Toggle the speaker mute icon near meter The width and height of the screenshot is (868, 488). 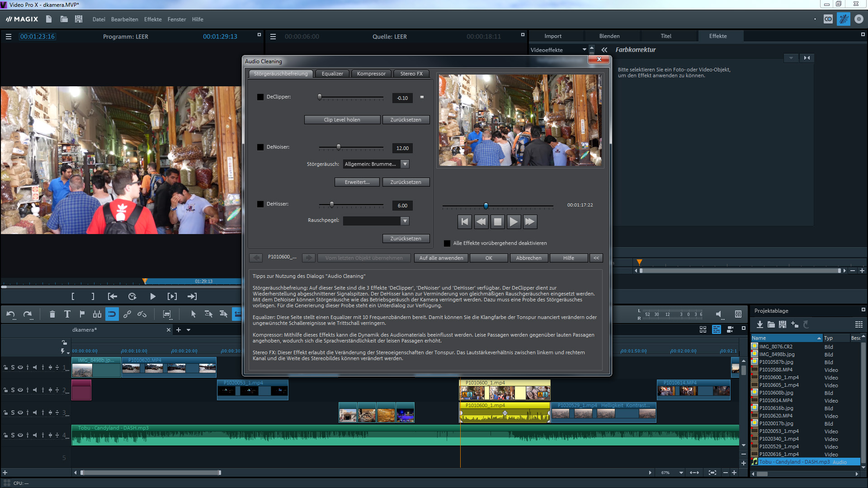(x=719, y=314)
